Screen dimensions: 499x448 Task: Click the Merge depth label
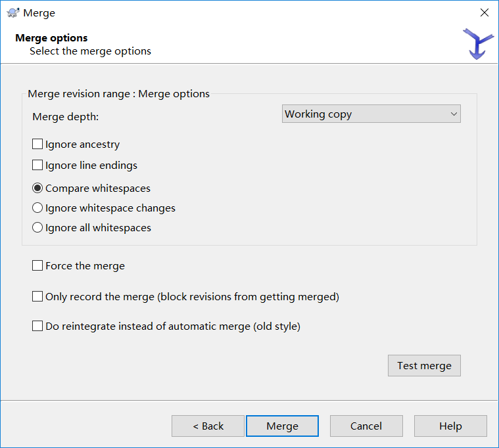coord(65,117)
